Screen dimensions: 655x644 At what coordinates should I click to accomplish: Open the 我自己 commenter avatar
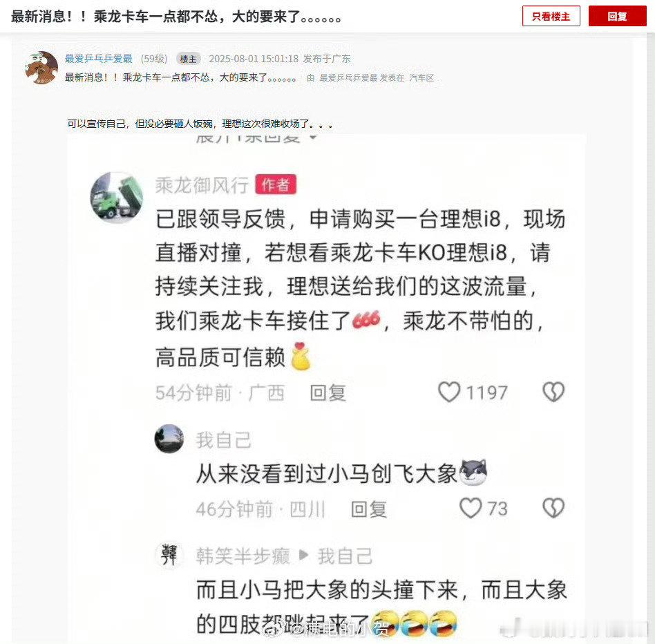click(x=169, y=439)
